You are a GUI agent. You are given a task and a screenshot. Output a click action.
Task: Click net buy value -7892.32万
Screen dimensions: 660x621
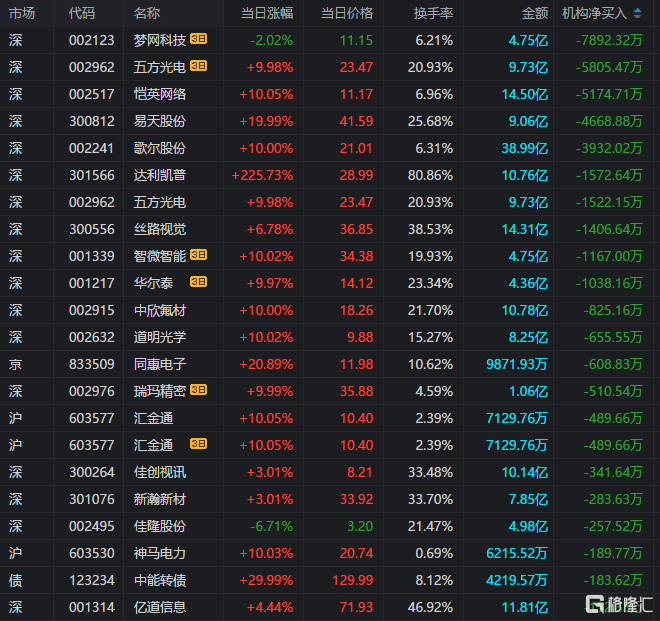click(x=609, y=40)
